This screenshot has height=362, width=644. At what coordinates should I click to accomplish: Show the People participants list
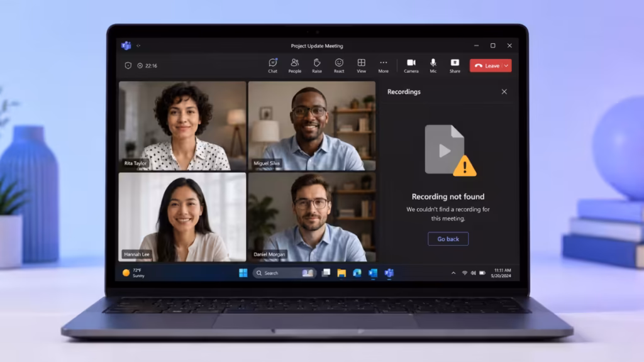[x=294, y=65]
